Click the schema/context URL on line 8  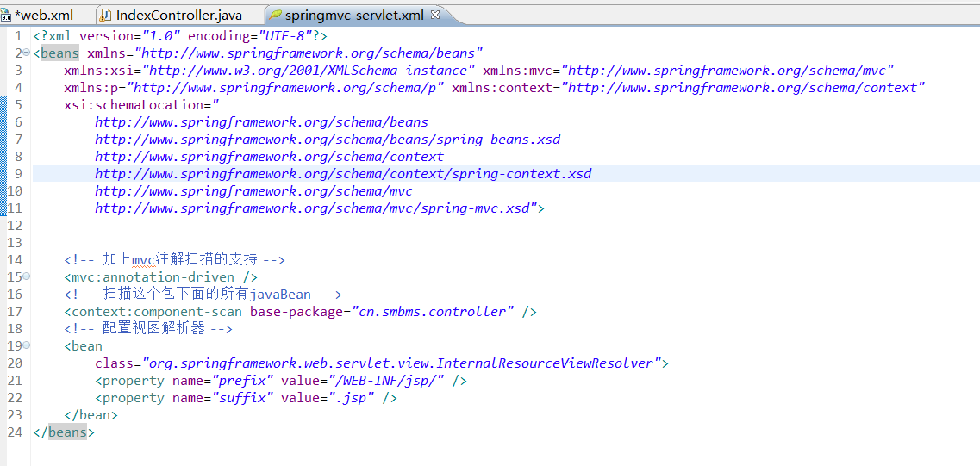(270, 157)
